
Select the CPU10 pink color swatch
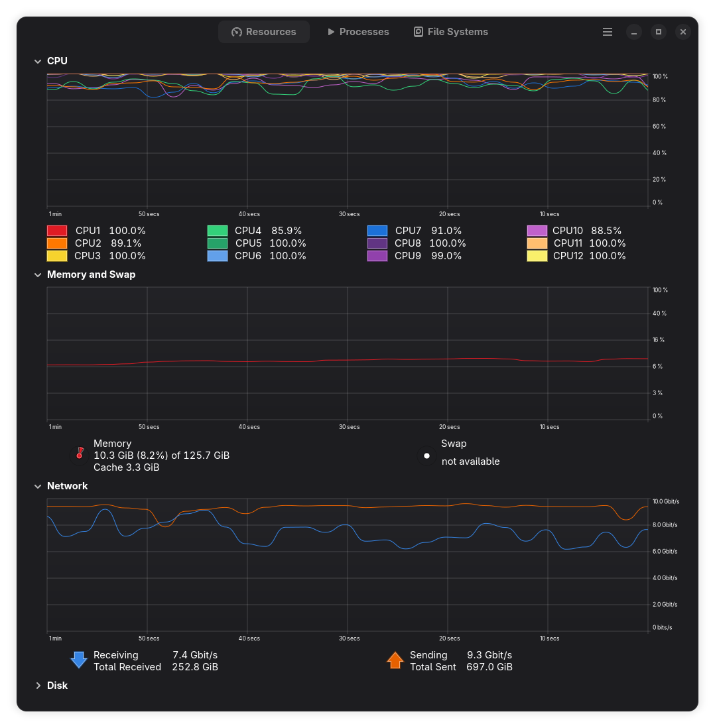tap(537, 231)
